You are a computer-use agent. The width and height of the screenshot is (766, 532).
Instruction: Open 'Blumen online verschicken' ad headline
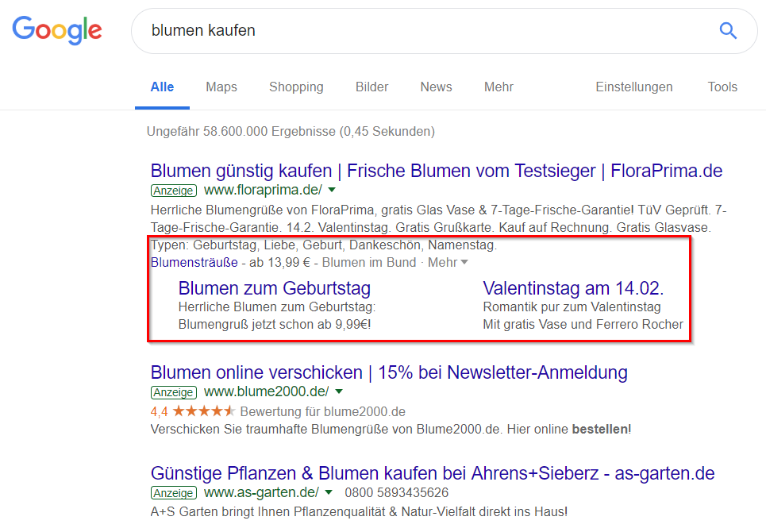pyautogui.click(x=389, y=372)
